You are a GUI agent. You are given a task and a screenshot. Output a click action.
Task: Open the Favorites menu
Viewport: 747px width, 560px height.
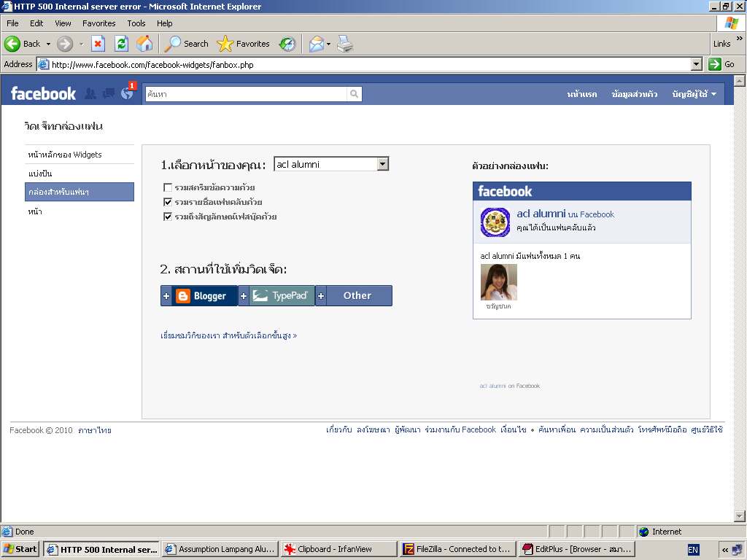point(98,23)
